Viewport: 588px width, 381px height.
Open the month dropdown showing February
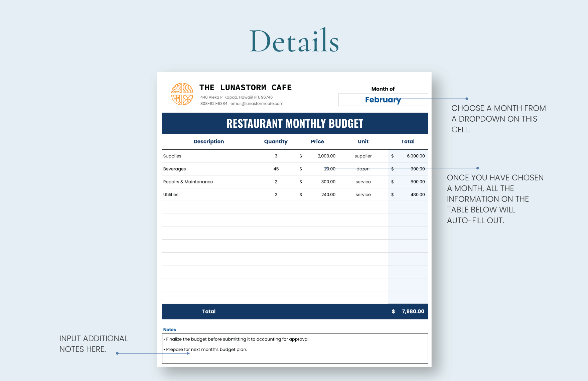click(383, 100)
